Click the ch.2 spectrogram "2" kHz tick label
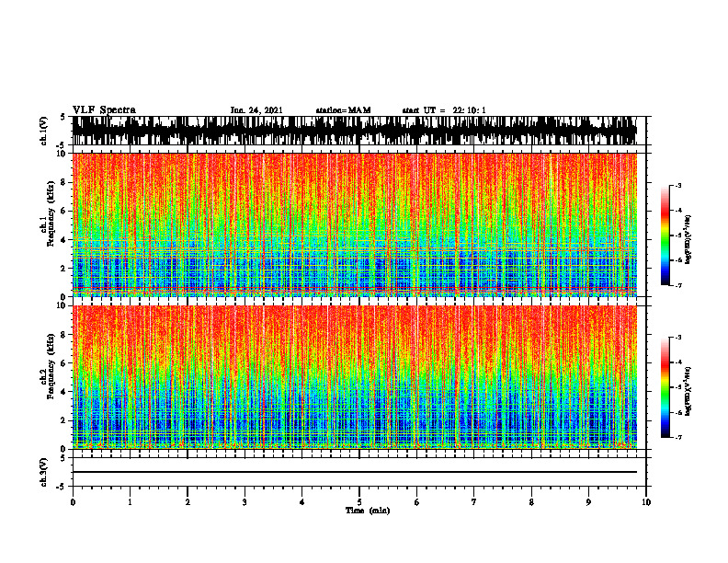 coord(63,420)
